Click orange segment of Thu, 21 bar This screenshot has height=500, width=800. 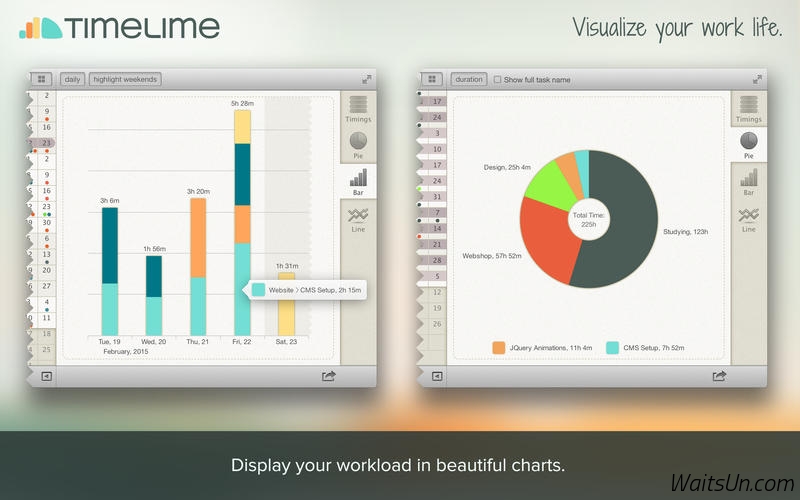(x=198, y=238)
